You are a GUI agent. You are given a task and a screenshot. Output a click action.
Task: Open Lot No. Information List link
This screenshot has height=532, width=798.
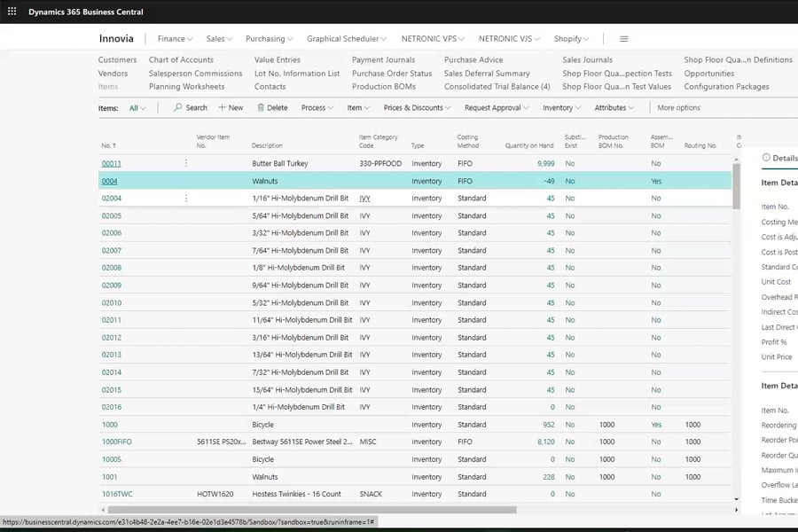[x=297, y=74]
